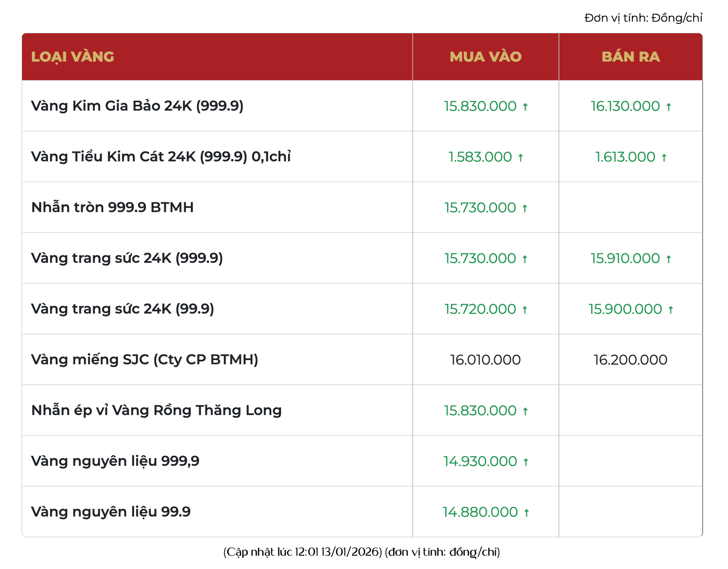
Task: Select row Vàng nguyên liệu 999,9
Action: point(362,461)
